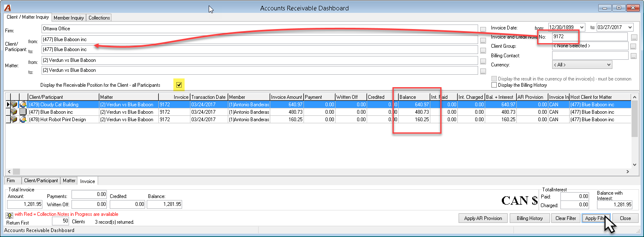This screenshot has height=237, width=644.
Task: Open the Client/Participant 'to' lookup ellipsis button
Action: click(483, 51)
